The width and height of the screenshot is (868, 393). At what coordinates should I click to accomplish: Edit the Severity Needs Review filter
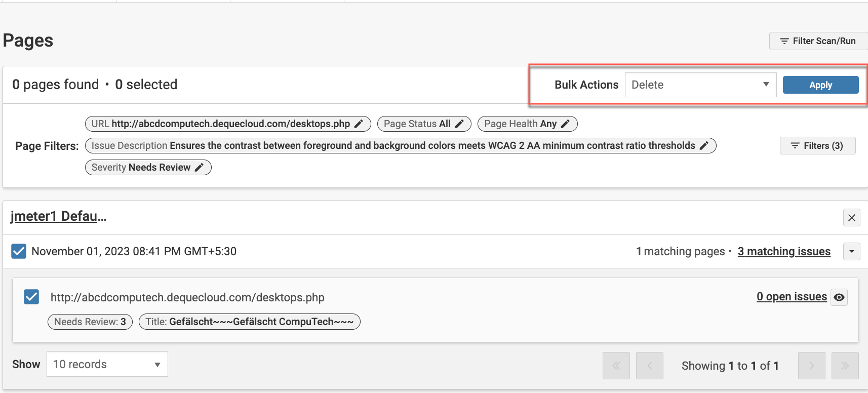pyautogui.click(x=200, y=168)
